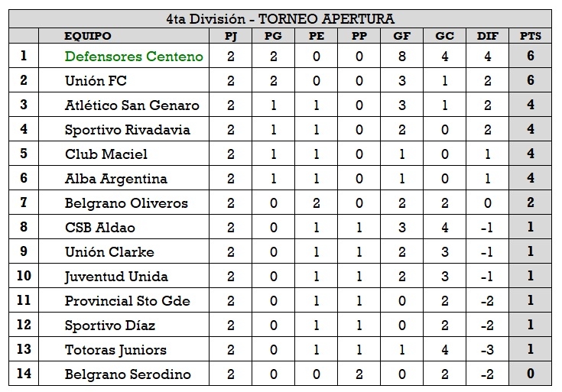The image size is (562, 392).
Task: Click the PTS column header
Action: pos(530,36)
